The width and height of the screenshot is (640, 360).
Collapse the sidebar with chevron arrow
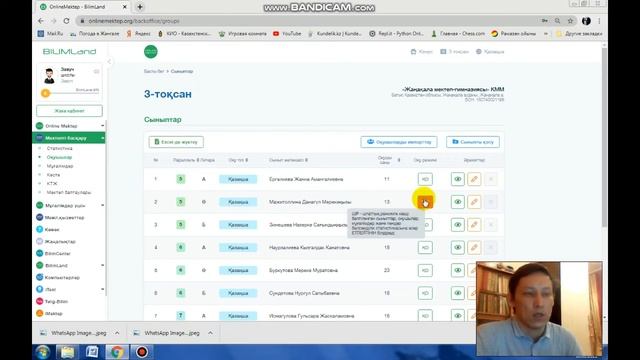109,62
